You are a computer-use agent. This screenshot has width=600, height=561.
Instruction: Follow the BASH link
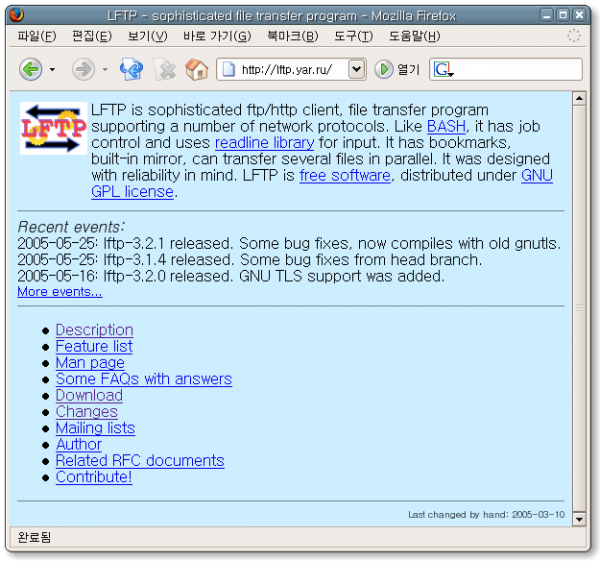(446, 126)
